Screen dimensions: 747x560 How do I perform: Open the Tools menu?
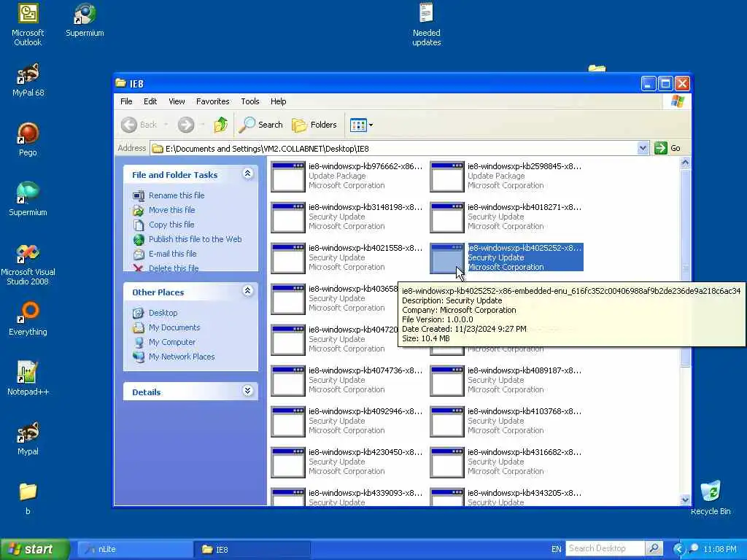point(250,101)
